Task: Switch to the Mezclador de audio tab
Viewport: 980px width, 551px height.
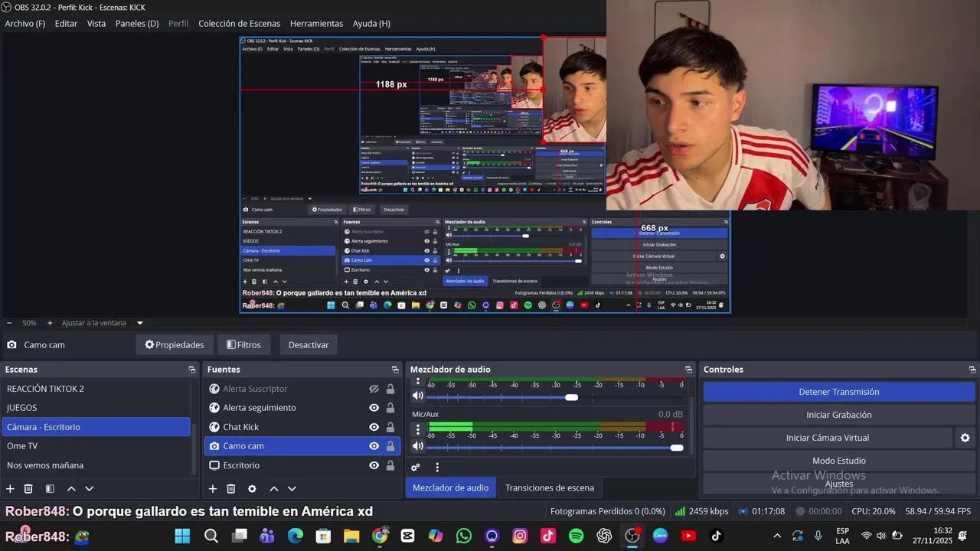Action: [x=450, y=487]
